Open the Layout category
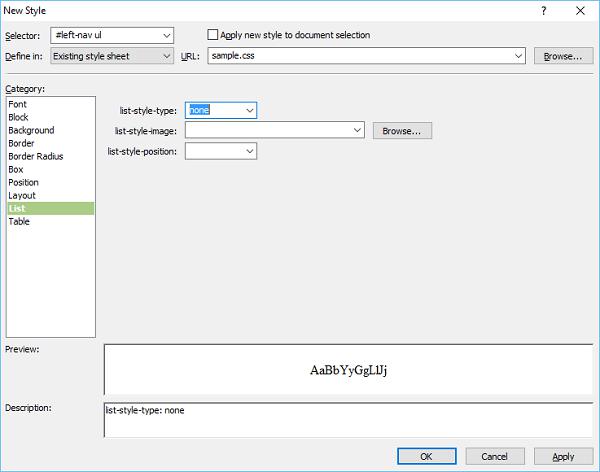This screenshot has width=600, height=472. coord(22,195)
